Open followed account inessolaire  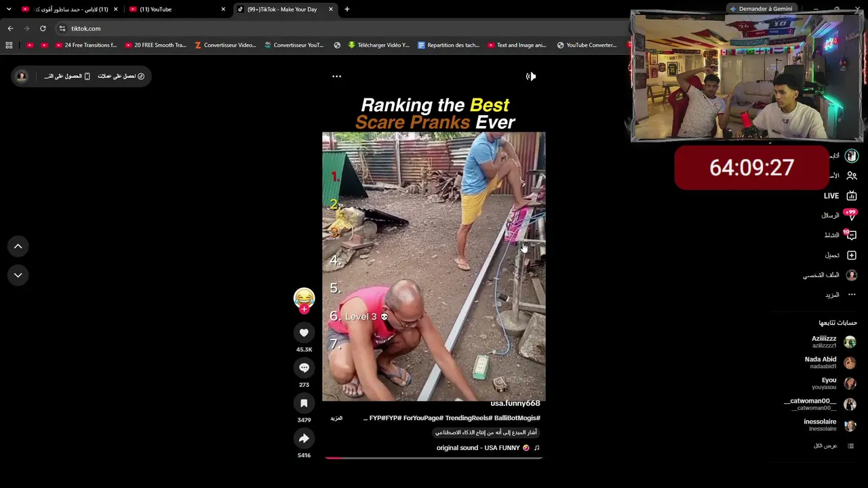pos(830,425)
